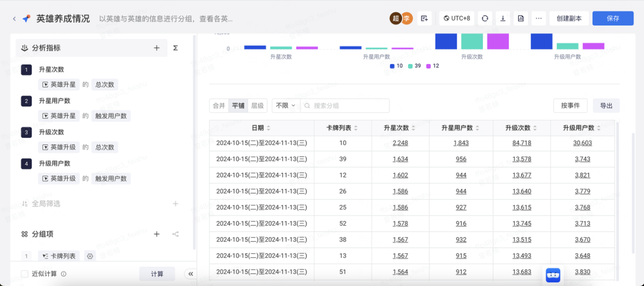Switch to 层级 table view
This screenshot has height=286, width=644.
coord(258,106)
